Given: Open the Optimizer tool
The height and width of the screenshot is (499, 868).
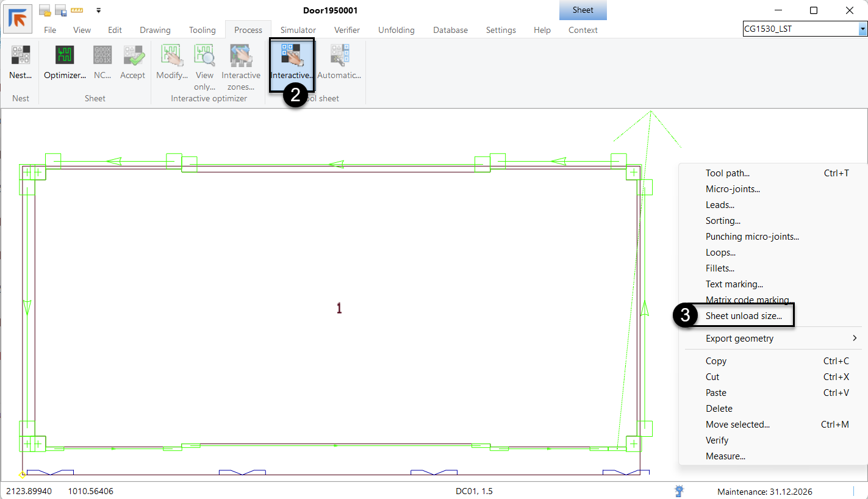Looking at the screenshot, I should 65,56.
